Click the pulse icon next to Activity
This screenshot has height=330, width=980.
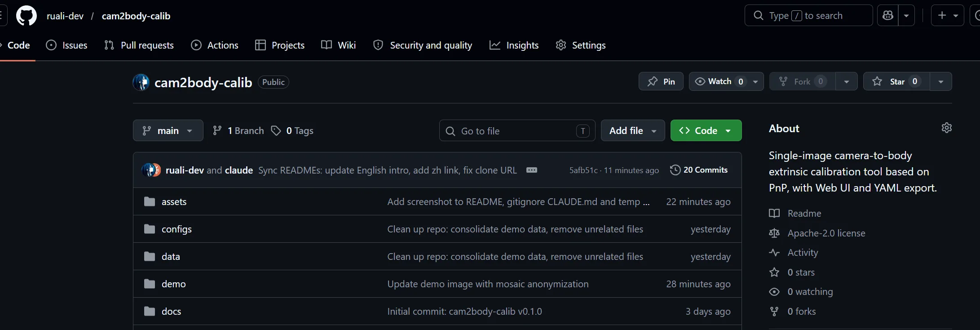[774, 252]
